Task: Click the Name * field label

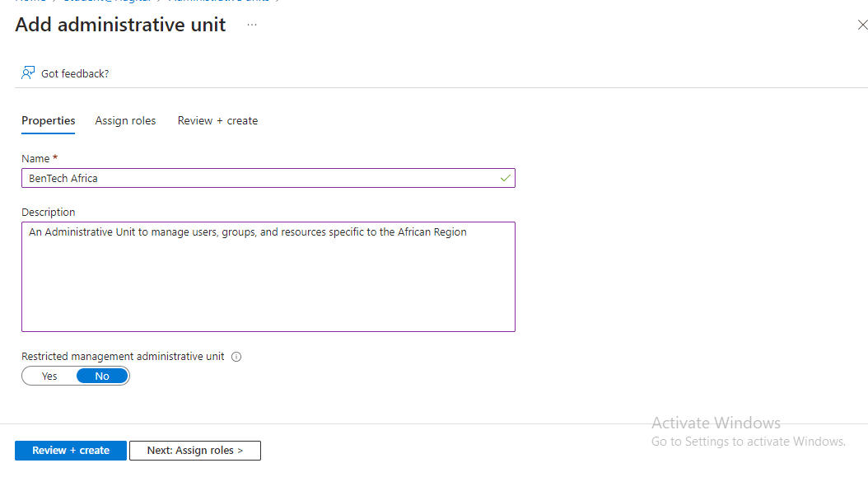Action: pyautogui.click(x=40, y=158)
